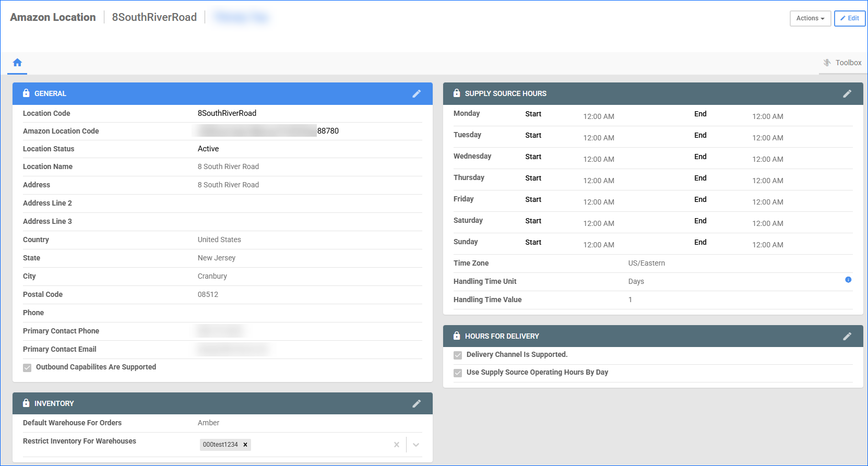
Task: Select the Wednesday end time value
Action: point(768,159)
